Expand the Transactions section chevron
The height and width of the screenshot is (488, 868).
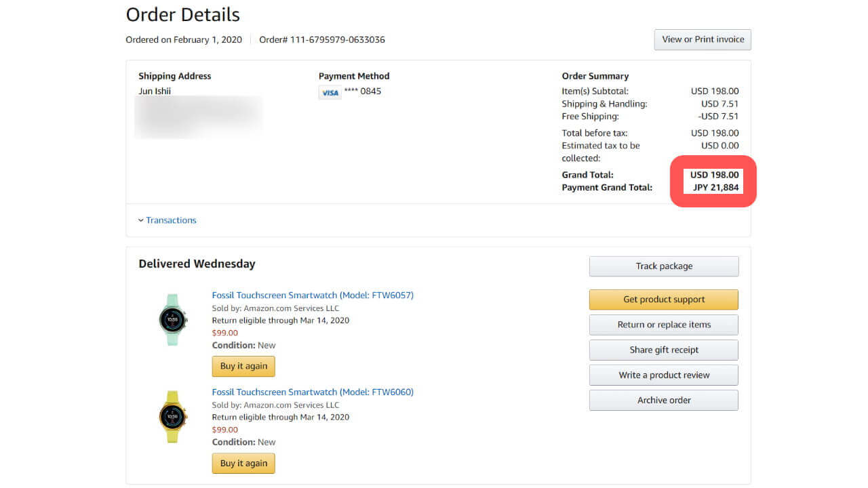click(141, 220)
